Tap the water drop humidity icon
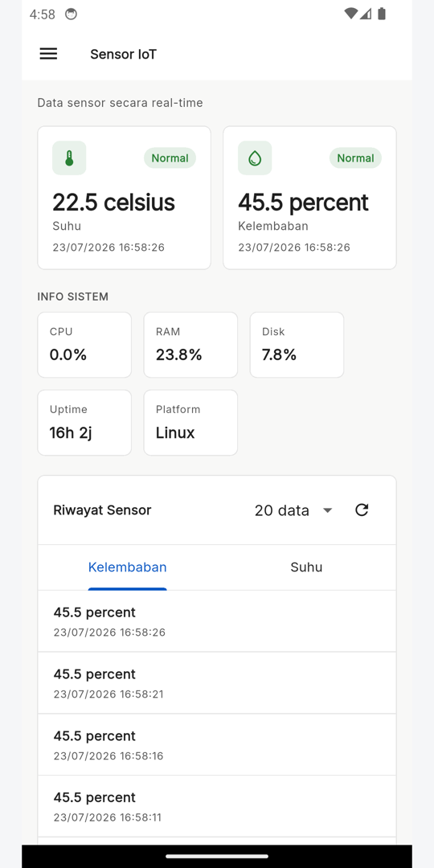434x868 pixels. (x=255, y=158)
